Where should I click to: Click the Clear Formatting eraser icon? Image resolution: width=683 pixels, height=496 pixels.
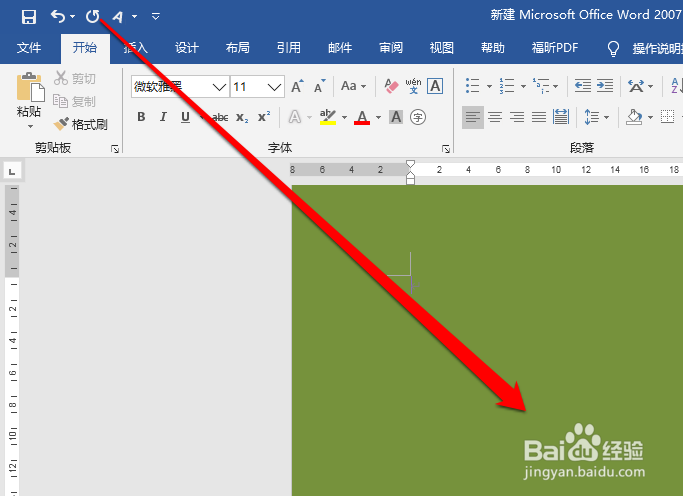tap(391, 86)
